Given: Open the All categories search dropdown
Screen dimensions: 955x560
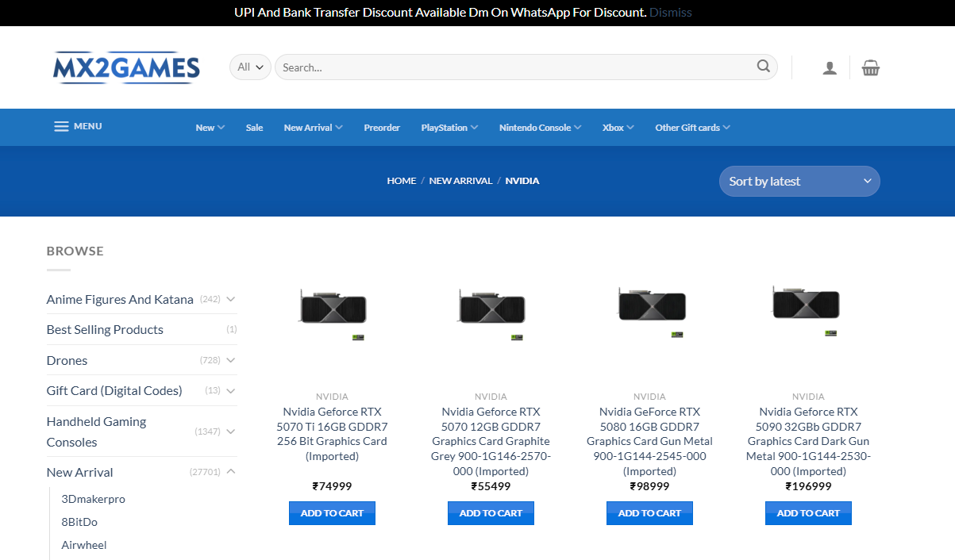Looking at the screenshot, I should point(250,67).
